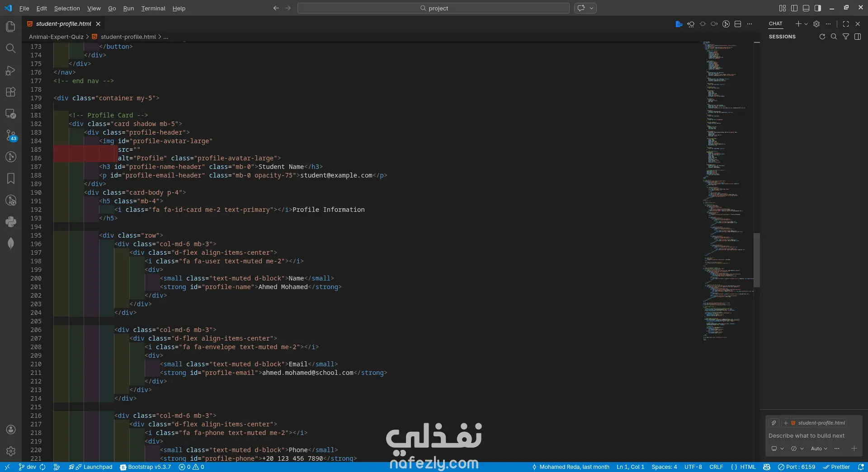Viewport: 868px width, 472px height.
Task: Expand the new chat dropdown arrow
Action: click(806, 24)
